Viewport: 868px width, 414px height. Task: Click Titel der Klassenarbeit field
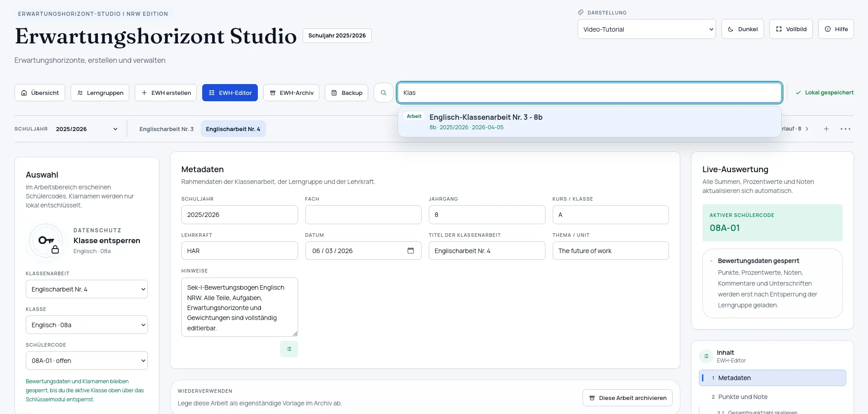pos(487,251)
